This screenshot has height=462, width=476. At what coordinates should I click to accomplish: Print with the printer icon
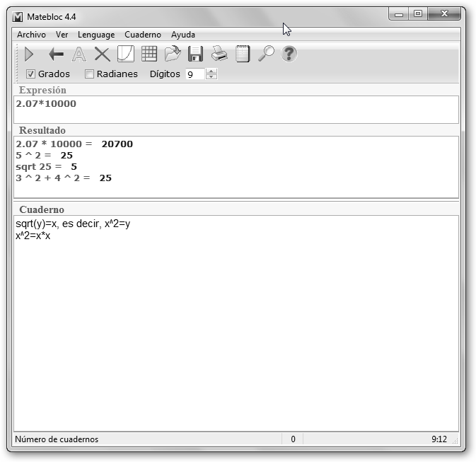click(x=219, y=54)
